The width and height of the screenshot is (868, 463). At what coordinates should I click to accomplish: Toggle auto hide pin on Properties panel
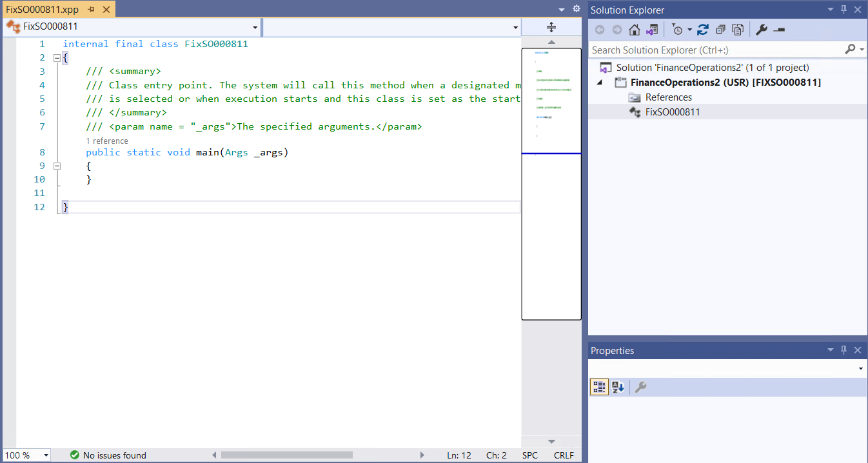click(844, 350)
